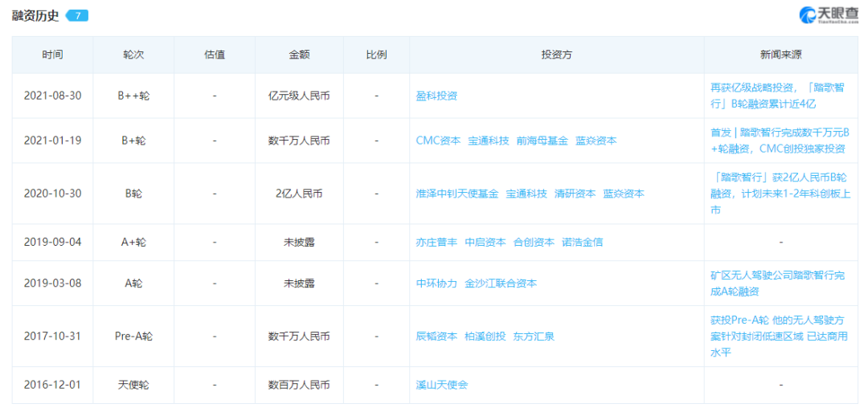Open the 中启资本 investor link

point(485,243)
